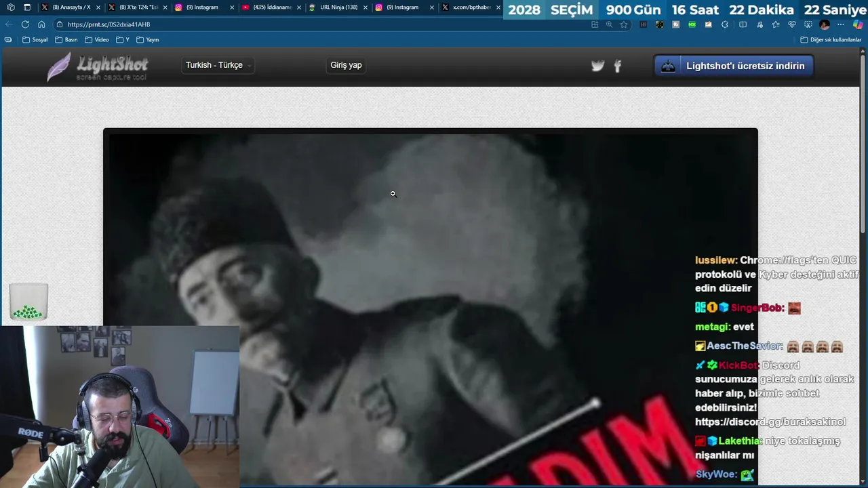The width and height of the screenshot is (868, 488).
Task: Open the Y bookmarks folder
Action: 123,40
